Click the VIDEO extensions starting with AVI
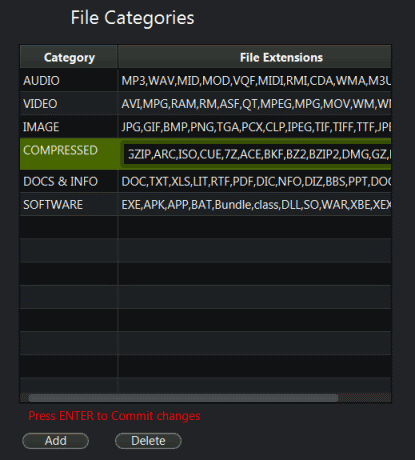This screenshot has width=415, height=460. tap(255, 104)
